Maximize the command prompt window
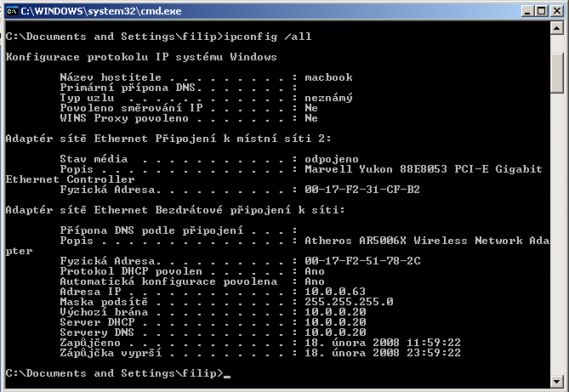Image resolution: width=569 pixels, height=392 pixels. tap(542, 11)
